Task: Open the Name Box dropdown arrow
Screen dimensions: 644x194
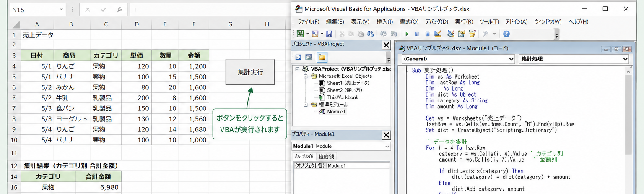Action: click(x=62, y=10)
